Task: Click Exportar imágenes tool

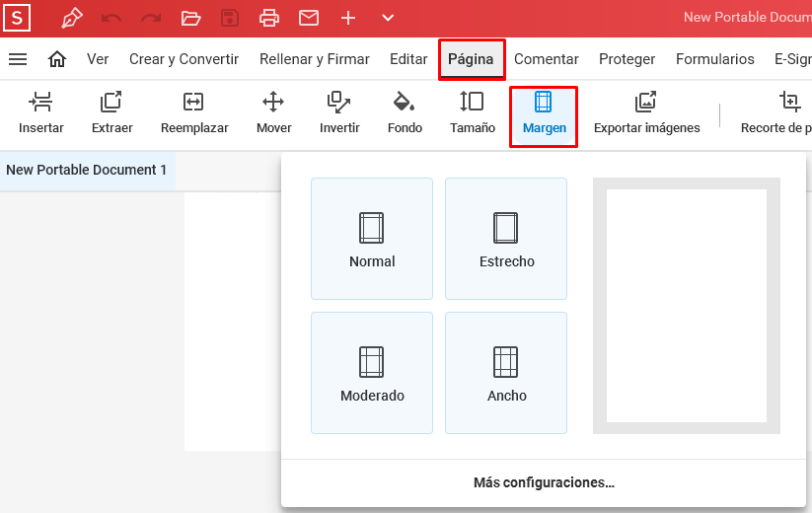Action: [x=647, y=113]
